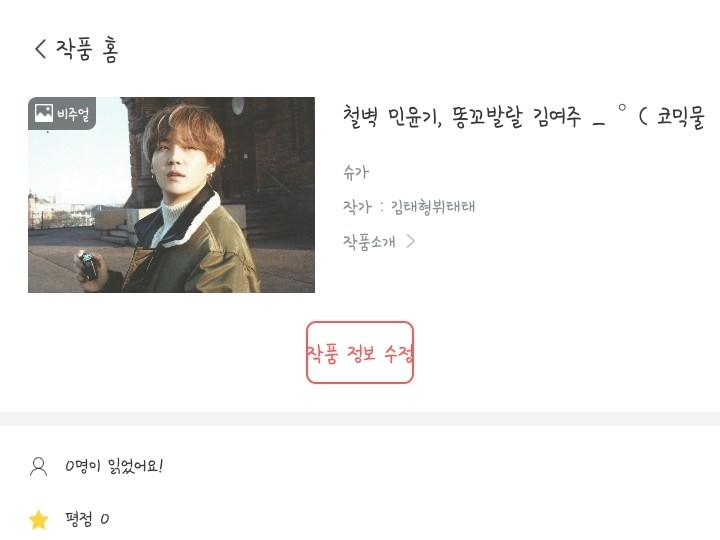The width and height of the screenshot is (720, 540).
Task: Click the 똥꼬발랄 김여주 part of title
Action: [517, 118]
